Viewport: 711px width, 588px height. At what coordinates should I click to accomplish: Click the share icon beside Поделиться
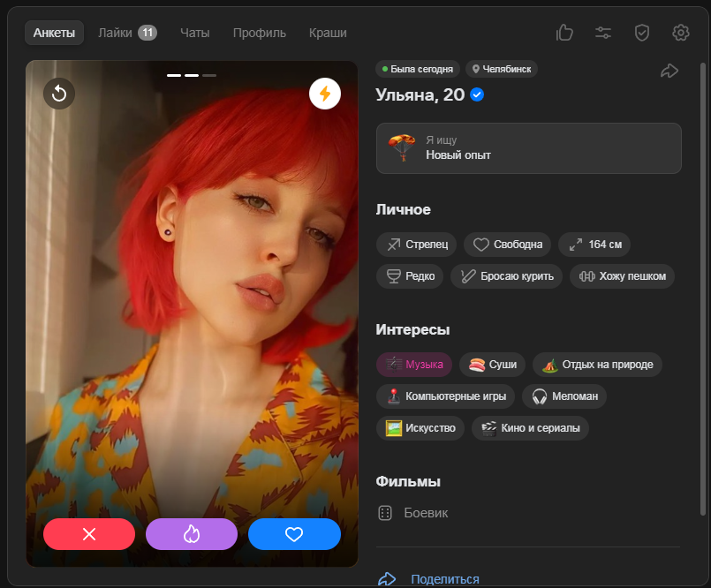click(387, 579)
